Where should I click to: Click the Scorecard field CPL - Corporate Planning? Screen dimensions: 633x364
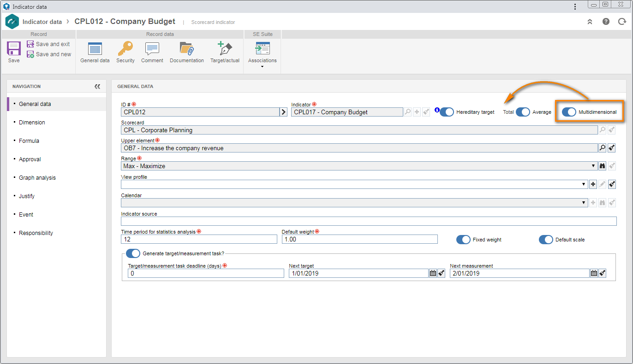[359, 130]
